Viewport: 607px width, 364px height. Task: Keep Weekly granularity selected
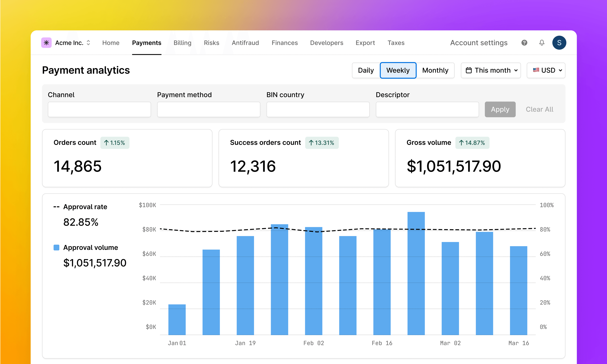398,70
